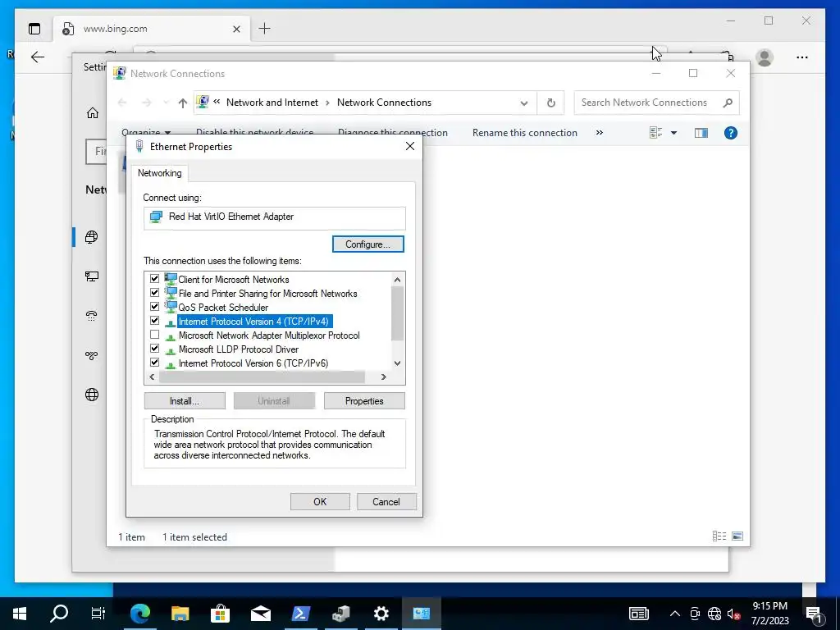Open view options dropdown arrow
Image resolution: width=840 pixels, height=630 pixels.
674,133
